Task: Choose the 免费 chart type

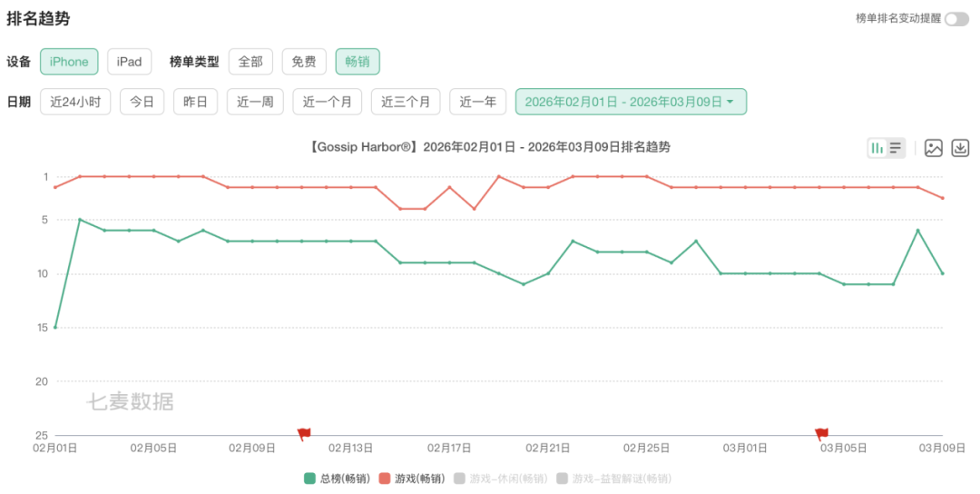Action: point(304,62)
